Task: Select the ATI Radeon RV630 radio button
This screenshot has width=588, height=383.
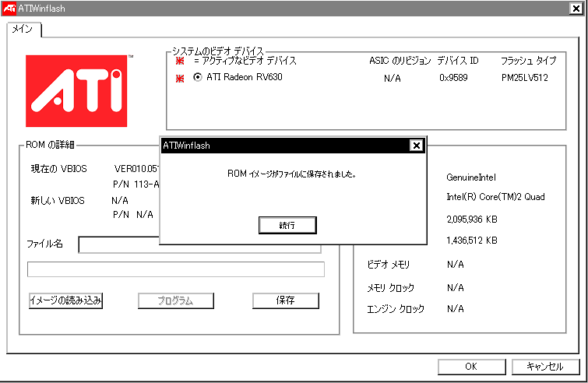Action: coord(197,77)
